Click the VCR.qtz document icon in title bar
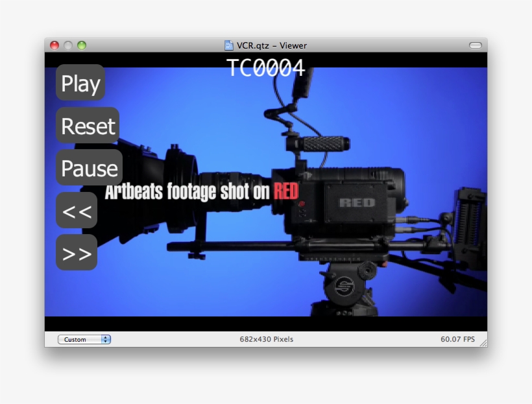The image size is (532, 404). pyautogui.click(x=228, y=45)
